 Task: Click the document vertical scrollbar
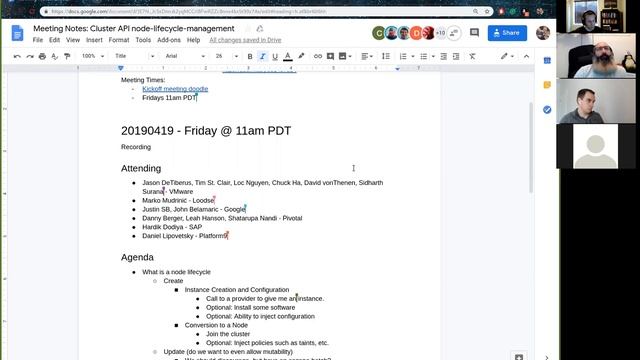(531, 147)
